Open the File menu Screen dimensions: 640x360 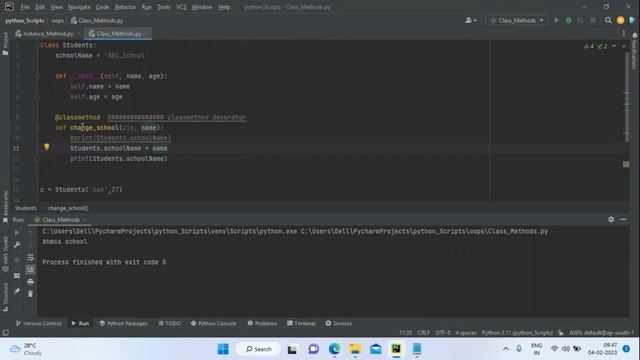(25, 7)
